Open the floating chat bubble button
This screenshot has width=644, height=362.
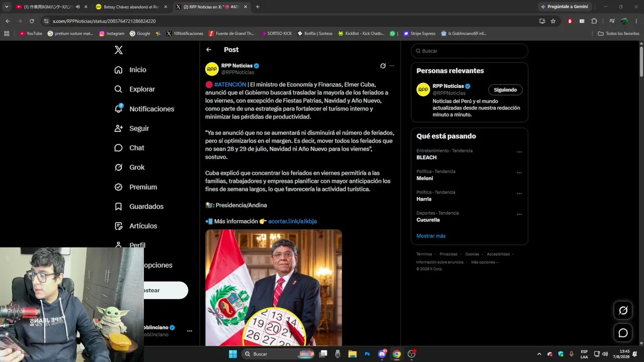click(x=623, y=333)
